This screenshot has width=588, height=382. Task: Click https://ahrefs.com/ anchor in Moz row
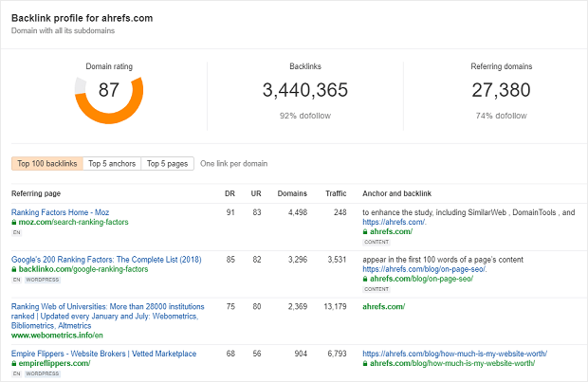[395, 223]
